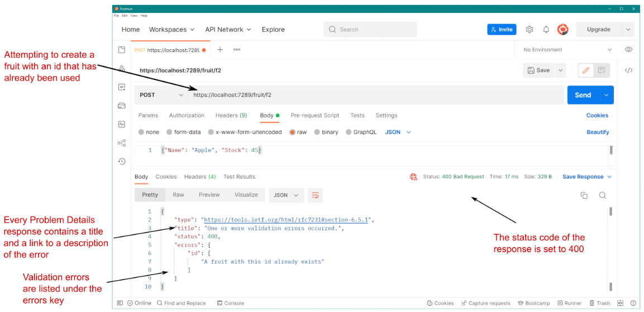The width and height of the screenshot is (644, 312).
Task: Switch response view to Raw
Action: (x=178, y=195)
